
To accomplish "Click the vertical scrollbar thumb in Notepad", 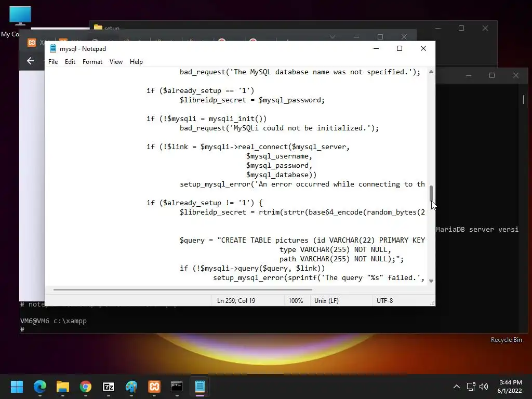I will [x=431, y=193].
